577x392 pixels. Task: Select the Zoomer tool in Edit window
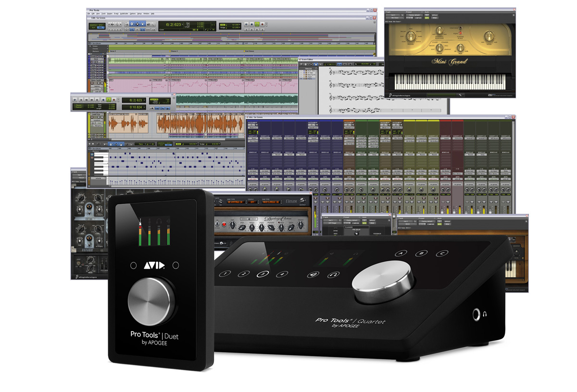[x=126, y=24]
